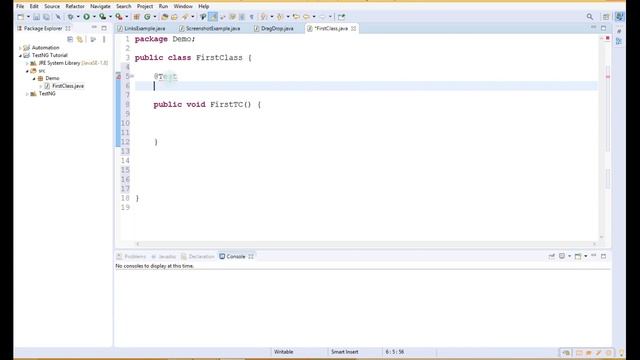Open the File menu
Image resolution: width=640 pixels, height=360 pixels.
point(20,7)
